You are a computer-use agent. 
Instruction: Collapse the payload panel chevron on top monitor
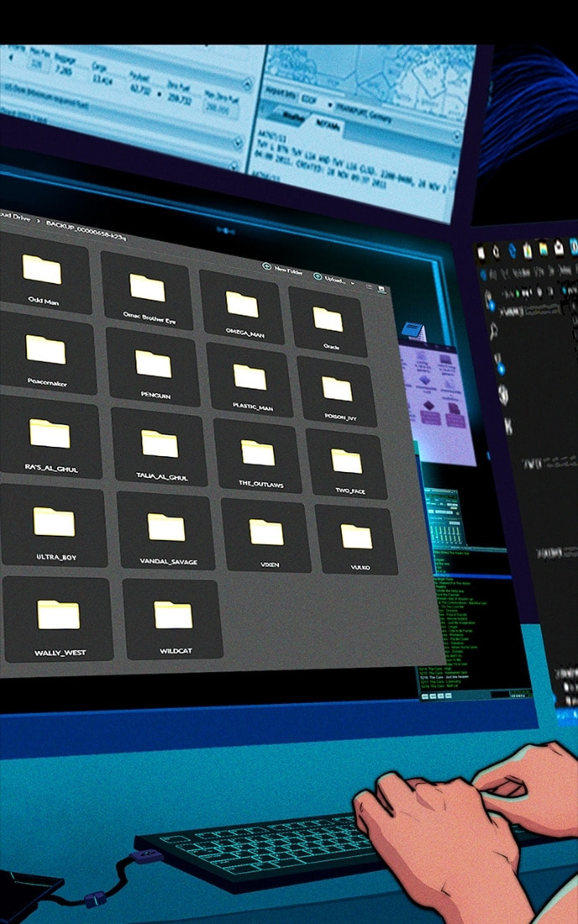pyautogui.click(x=246, y=85)
